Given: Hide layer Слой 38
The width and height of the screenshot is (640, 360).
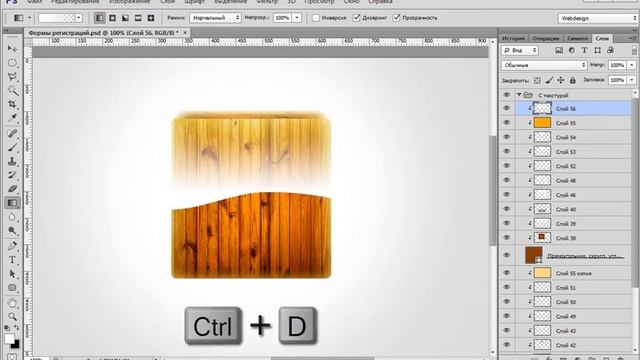Looking at the screenshot, I should coord(507,238).
